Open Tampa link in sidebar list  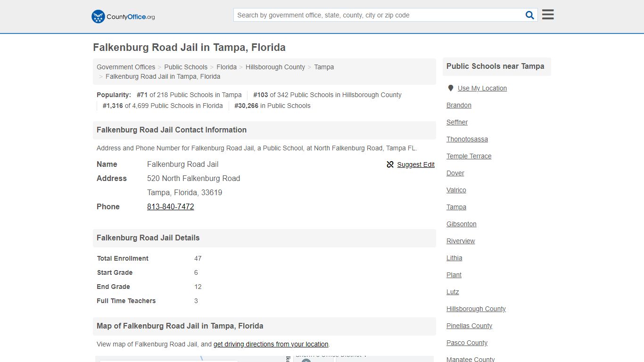point(456,207)
